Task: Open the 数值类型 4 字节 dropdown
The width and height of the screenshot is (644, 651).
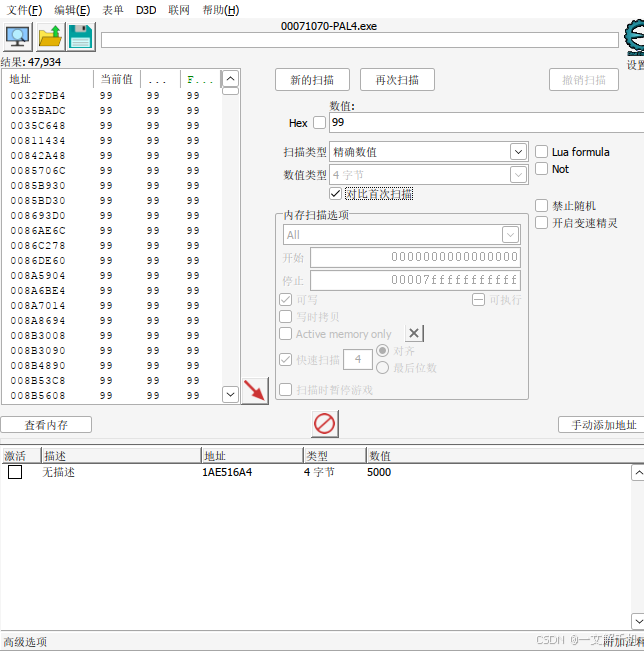Action: point(429,175)
